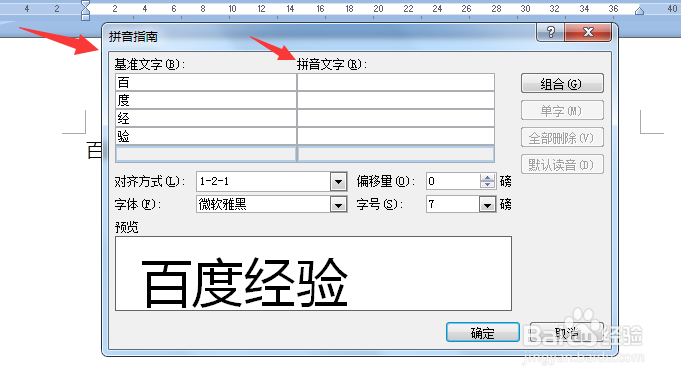Click the 基准文字(B) label
This screenshot has height=381, width=681.
coord(150,65)
